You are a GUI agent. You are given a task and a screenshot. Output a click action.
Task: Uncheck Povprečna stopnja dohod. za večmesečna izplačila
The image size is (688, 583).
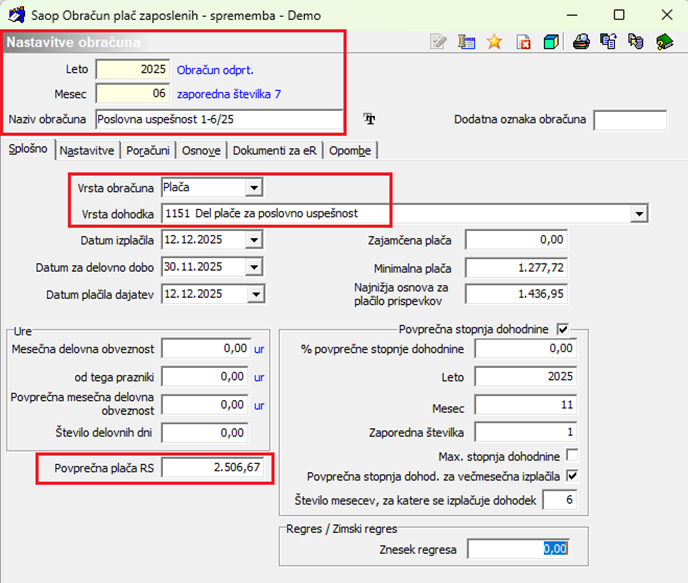(x=572, y=476)
